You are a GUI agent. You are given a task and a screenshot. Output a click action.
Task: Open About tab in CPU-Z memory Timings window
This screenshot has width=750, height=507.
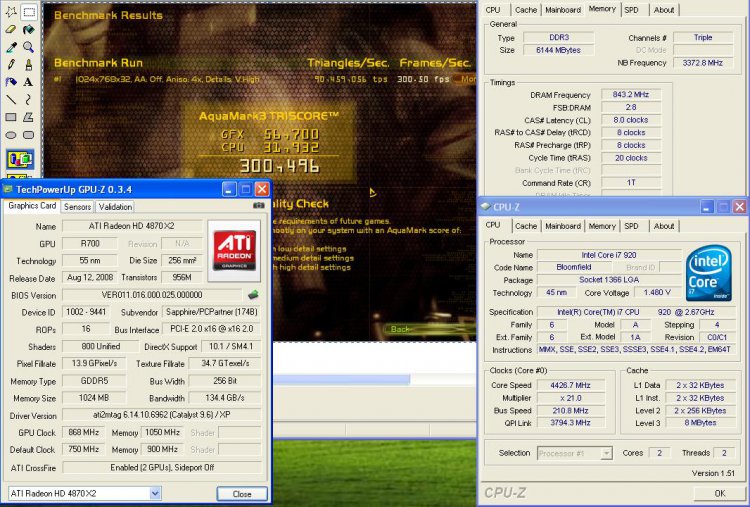click(664, 10)
